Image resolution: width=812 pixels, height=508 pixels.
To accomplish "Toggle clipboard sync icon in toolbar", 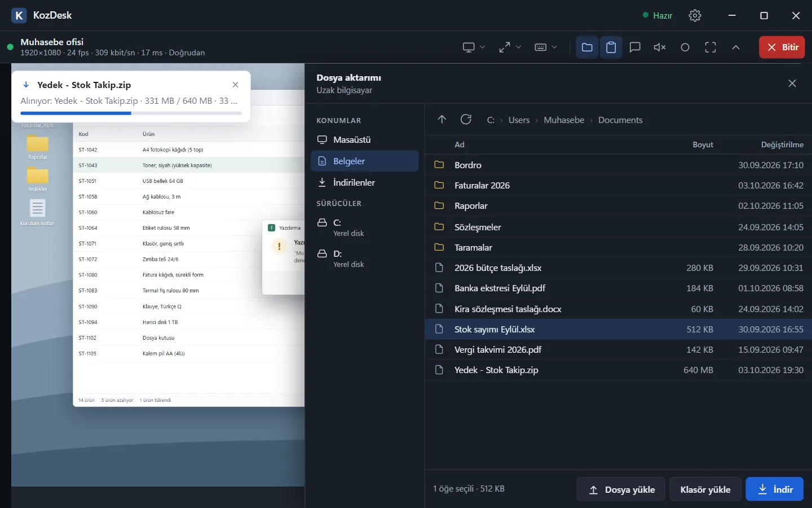I will click(611, 47).
